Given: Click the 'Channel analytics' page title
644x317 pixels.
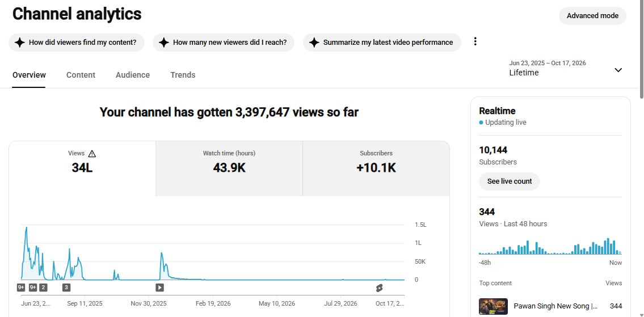Looking at the screenshot, I should pos(77,14).
